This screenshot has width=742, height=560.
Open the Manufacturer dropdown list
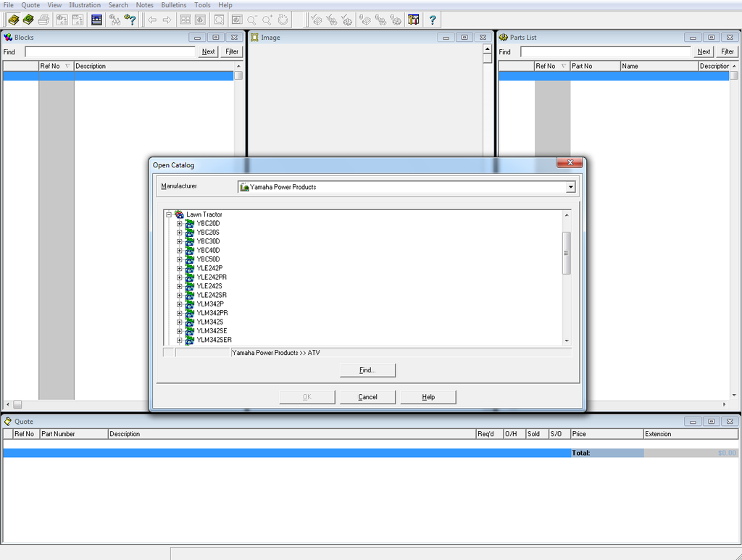[571, 187]
